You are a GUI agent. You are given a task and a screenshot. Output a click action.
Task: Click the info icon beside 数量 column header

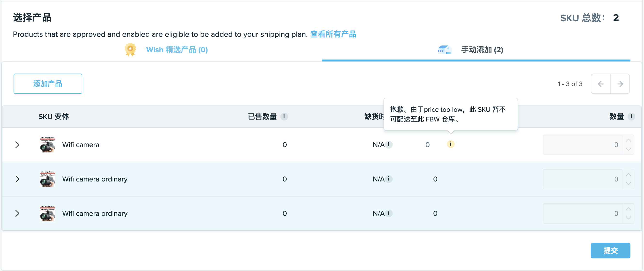tap(631, 116)
